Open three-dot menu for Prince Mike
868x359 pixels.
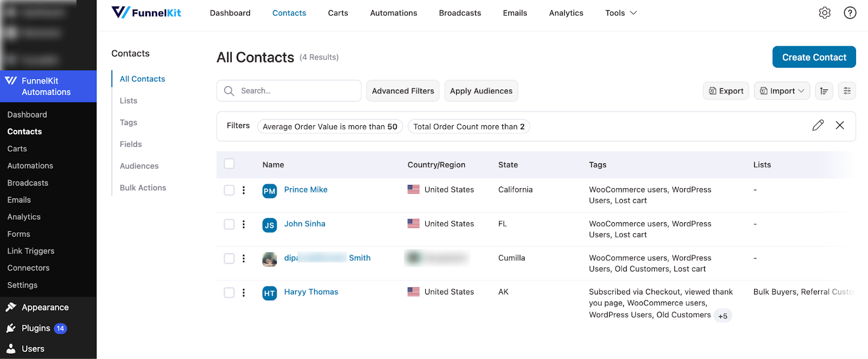coord(244,190)
